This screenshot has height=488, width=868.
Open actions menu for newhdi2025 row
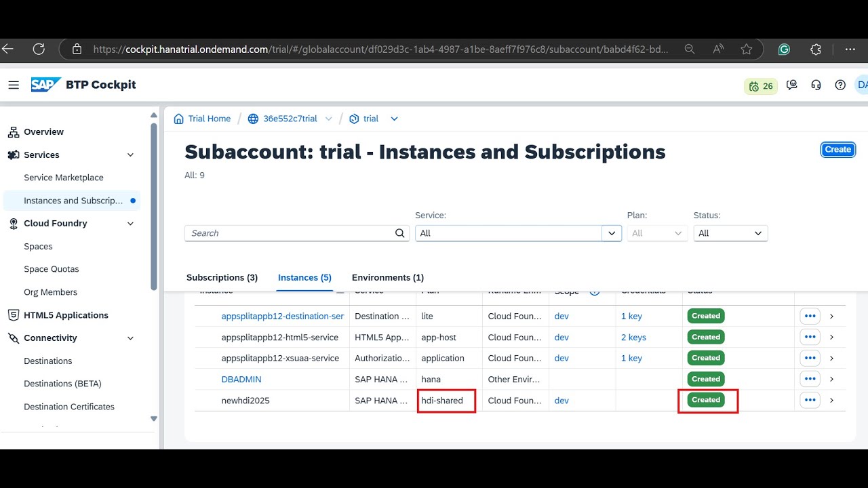[x=810, y=400]
